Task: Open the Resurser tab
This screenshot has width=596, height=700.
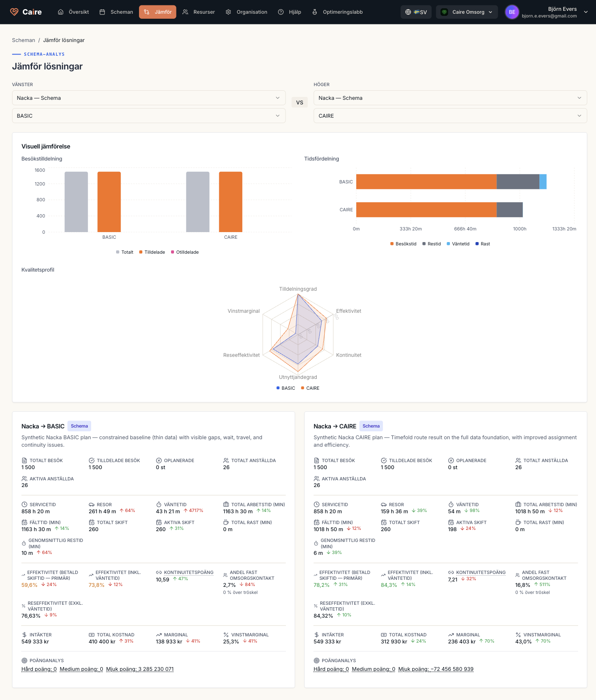Action: pyautogui.click(x=199, y=12)
